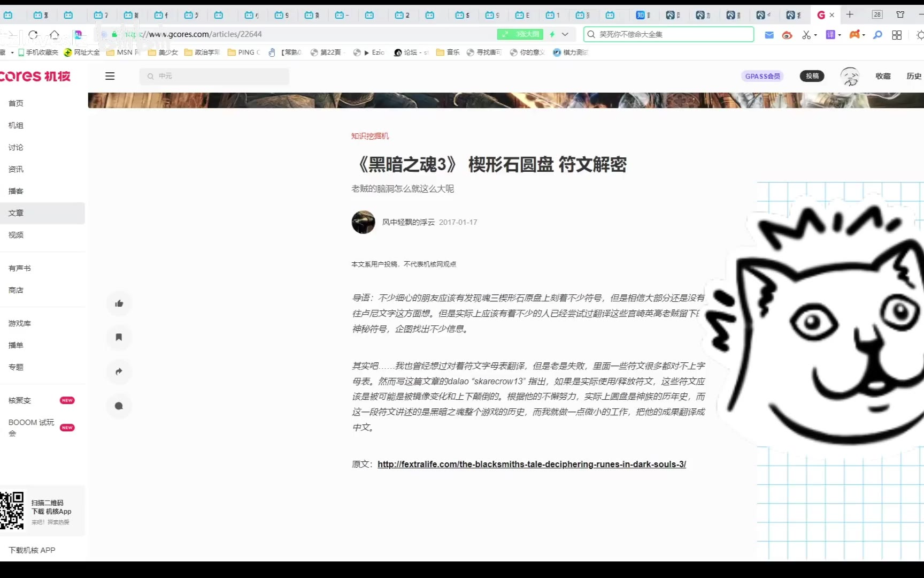Click author name 风中轻飘的浮云
This screenshot has height=578, width=924.
coord(409,222)
